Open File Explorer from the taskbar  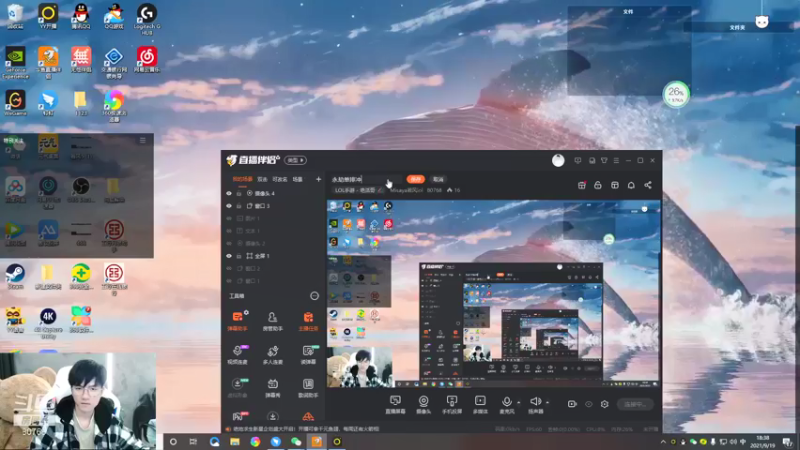(235, 442)
